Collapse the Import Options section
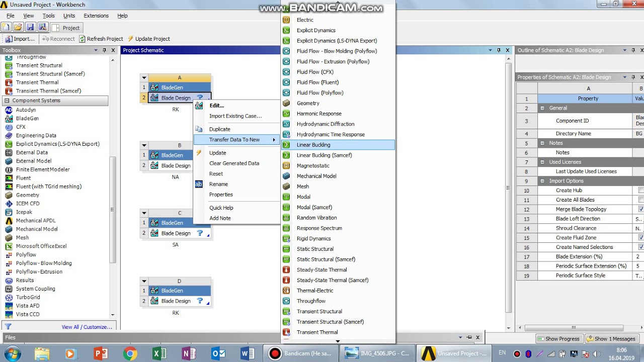The width and height of the screenshot is (644, 362). [542, 181]
